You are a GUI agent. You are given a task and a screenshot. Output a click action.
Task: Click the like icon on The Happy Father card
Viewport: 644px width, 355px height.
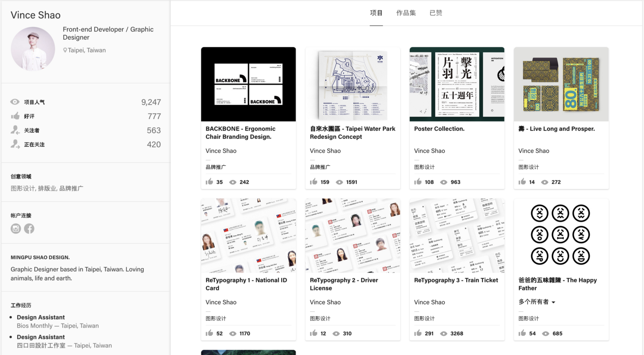tap(522, 333)
